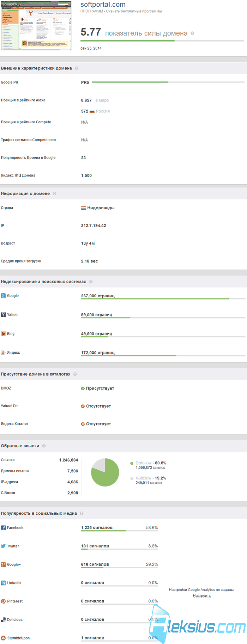The height and width of the screenshot is (644, 247).
Task: Click the Delicious icon
Action: click(x=3, y=620)
